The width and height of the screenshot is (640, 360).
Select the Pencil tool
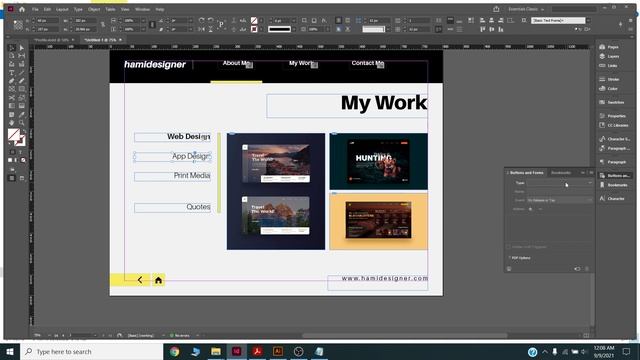[x=22, y=81]
